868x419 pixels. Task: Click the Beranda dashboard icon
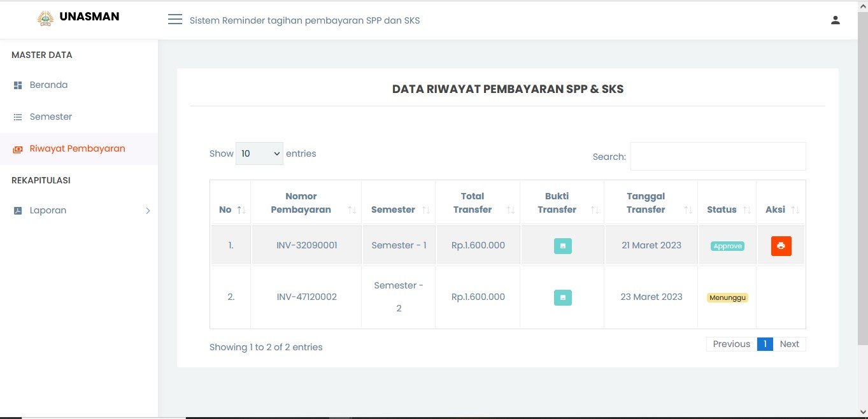pyautogui.click(x=18, y=85)
